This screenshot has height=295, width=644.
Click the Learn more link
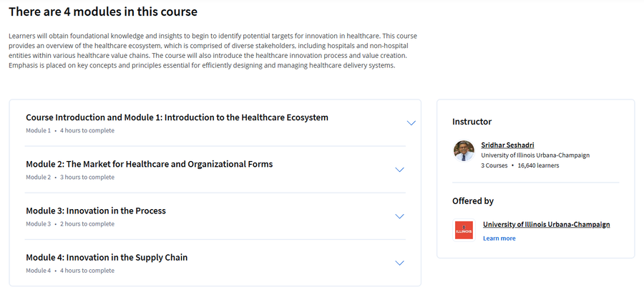[x=499, y=238]
